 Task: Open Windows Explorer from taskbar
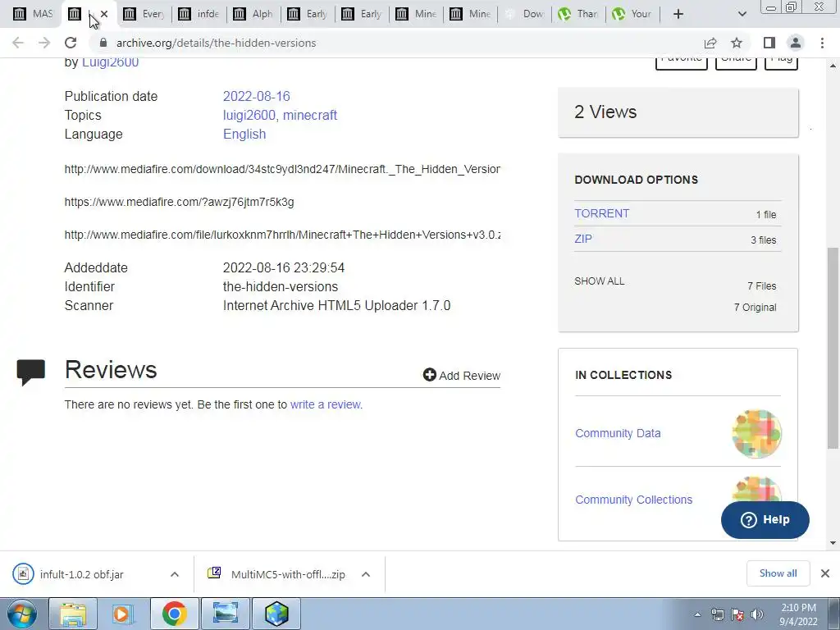tap(73, 614)
